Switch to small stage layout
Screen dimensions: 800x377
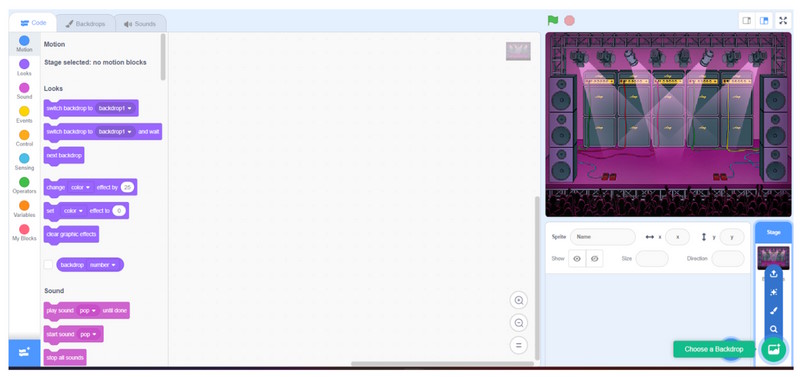tap(746, 20)
